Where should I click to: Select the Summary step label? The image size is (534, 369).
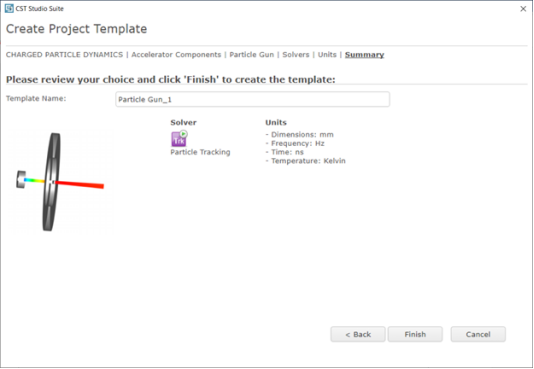click(364, 55)
